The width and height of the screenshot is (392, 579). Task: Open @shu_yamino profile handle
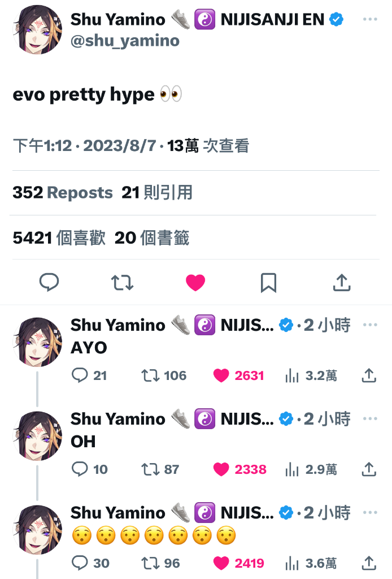point(125,41)
